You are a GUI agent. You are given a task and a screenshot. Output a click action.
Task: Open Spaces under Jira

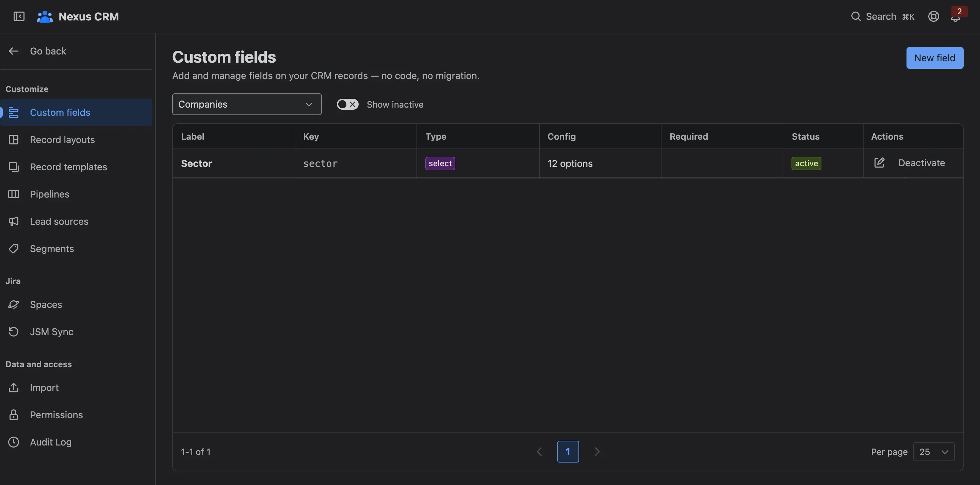tap(76, 304)
